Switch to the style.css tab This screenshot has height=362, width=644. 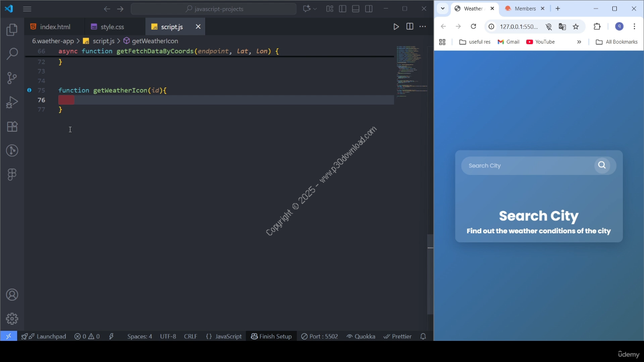(112, 27)
